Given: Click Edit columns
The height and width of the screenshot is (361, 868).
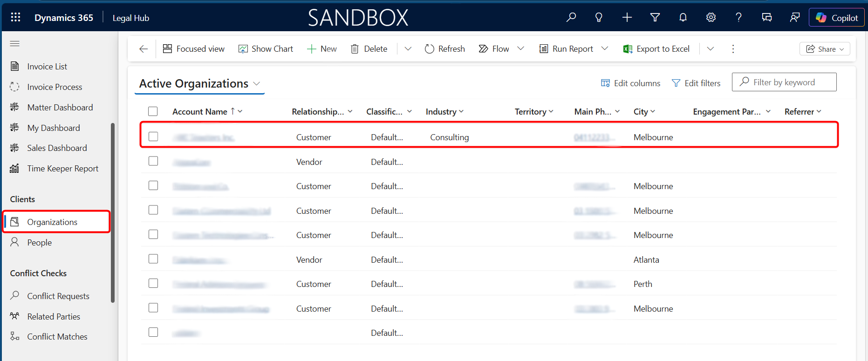Looking at the screenshot, I should pyautogui.click(x=630, y=83).
